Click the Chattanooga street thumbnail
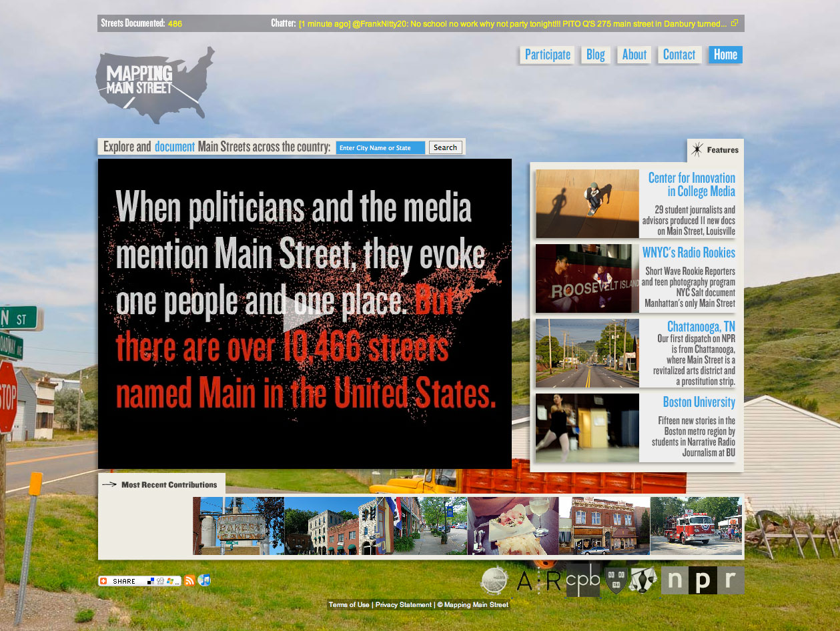The width and height of the screenshot is (840, 631). [587, 353]
